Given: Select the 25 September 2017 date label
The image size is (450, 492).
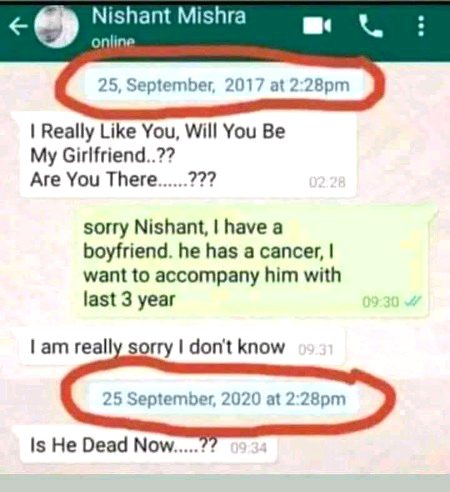Looking at the screenshot, I should click(224, 85).
